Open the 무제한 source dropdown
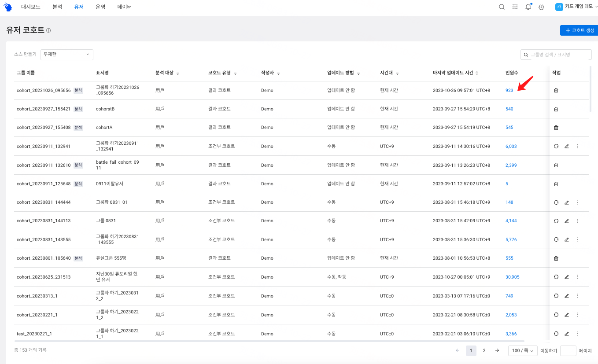 (x=67, y=55)
